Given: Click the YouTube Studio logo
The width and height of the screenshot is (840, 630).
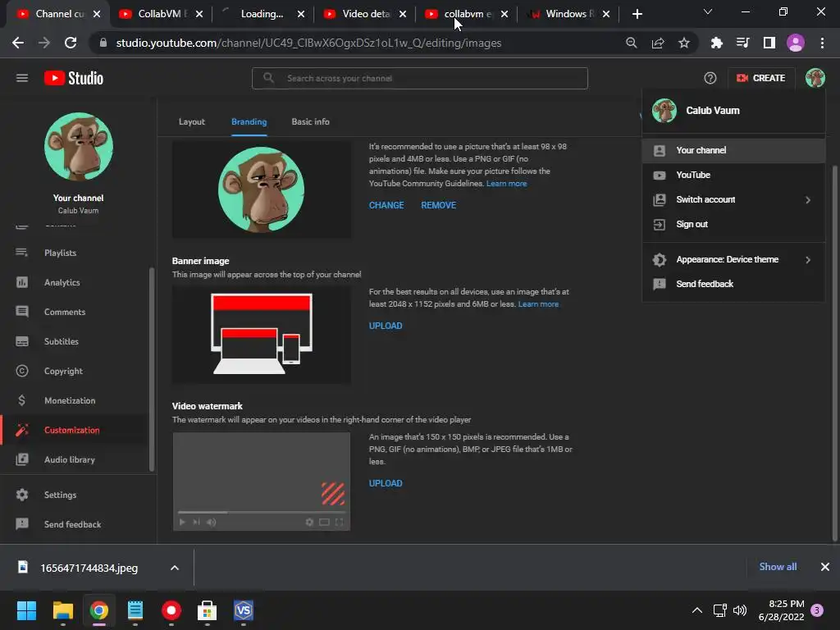Looking at the screenshot, I should 73,78.
